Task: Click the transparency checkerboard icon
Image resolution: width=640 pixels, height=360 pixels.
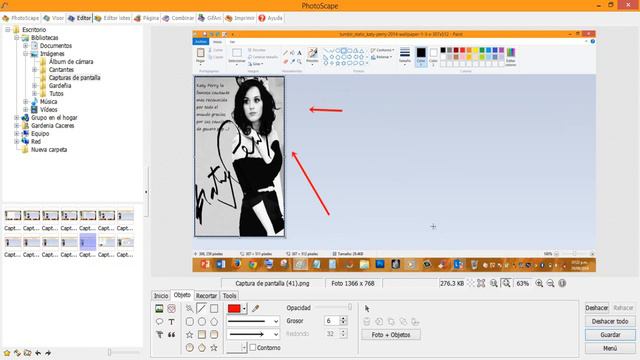Action: pos(471,283)
